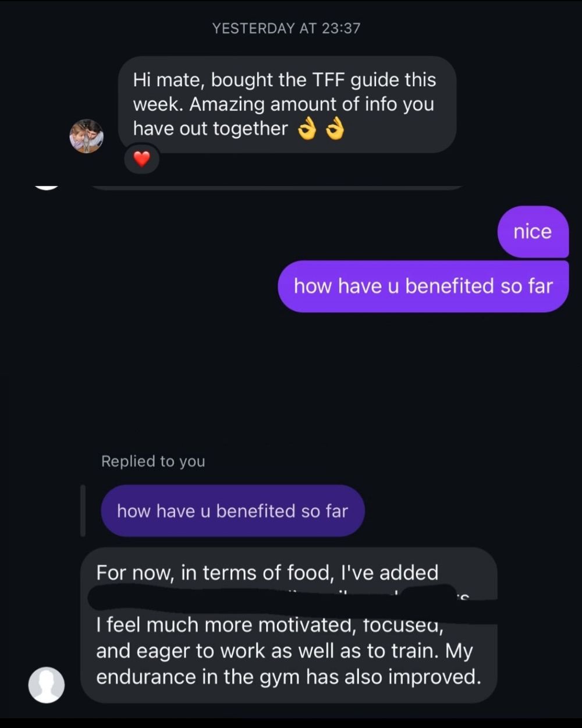
Task: Click the "For now, in terms of food" line
Action: (267, 572)
